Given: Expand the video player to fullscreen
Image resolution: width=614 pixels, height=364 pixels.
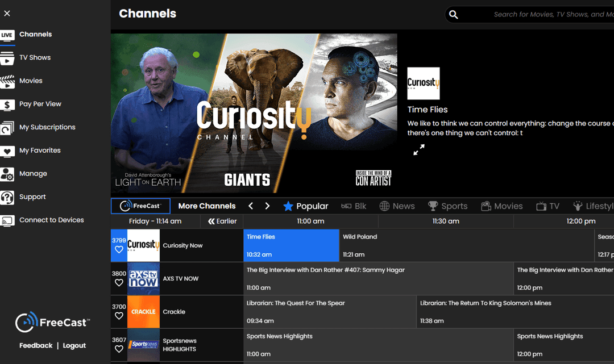Looking at the screenshot, I should [x=419, y=149].
